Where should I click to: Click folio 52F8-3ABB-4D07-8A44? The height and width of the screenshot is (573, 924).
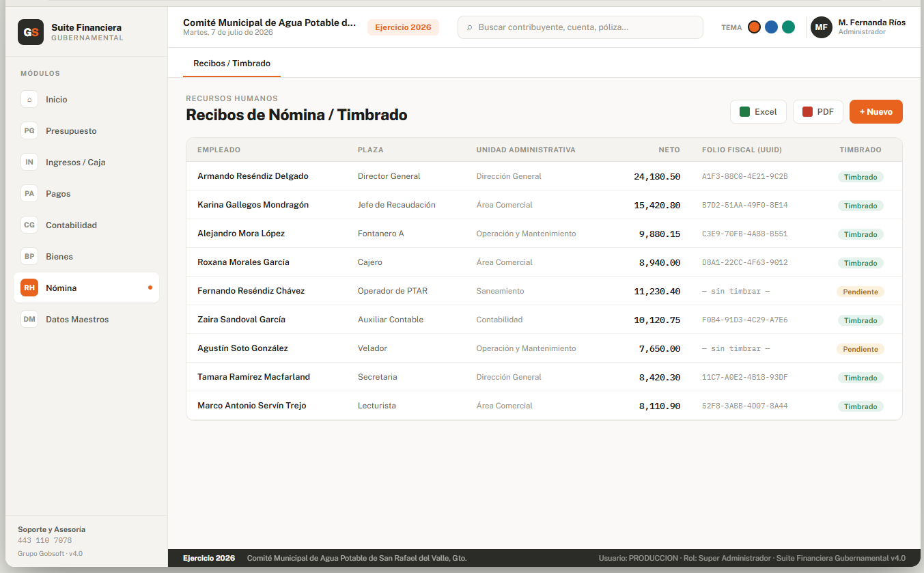click(x=745, y=406)
